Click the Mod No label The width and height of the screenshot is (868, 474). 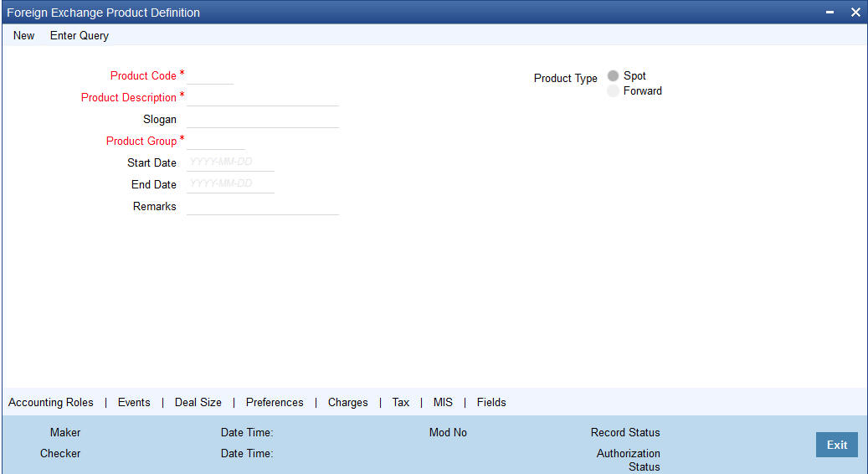point(448,432)
